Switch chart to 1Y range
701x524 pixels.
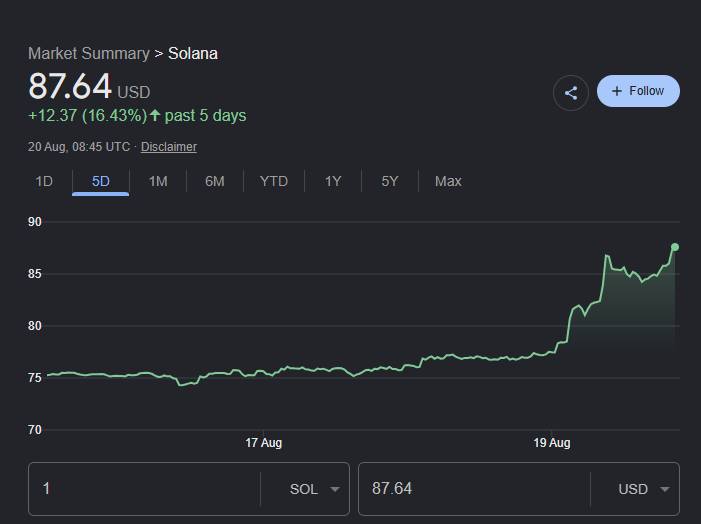[x=333, y=181]
